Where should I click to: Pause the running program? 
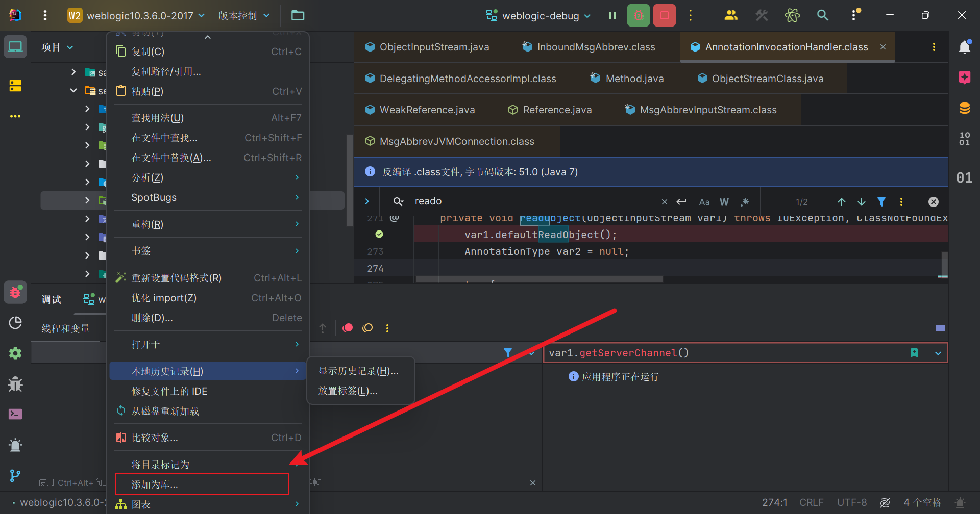(x=612, y=15)
